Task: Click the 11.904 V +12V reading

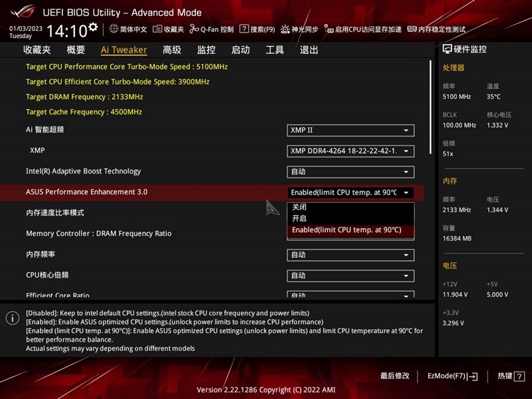Action: click(455, 295)
